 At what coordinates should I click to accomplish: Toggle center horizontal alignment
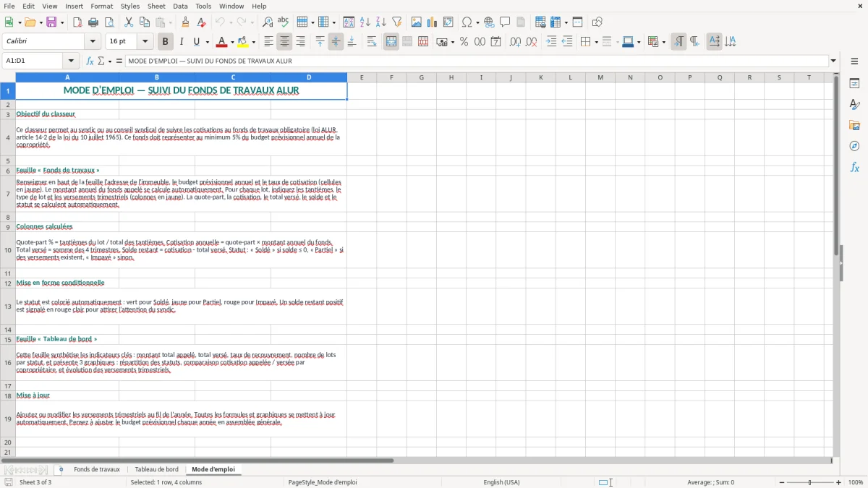tap(284, 42)
